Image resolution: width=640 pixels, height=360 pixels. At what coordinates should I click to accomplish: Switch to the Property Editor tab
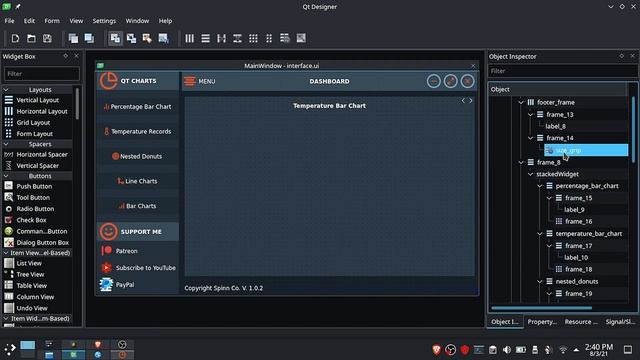(x=542, y=322)
